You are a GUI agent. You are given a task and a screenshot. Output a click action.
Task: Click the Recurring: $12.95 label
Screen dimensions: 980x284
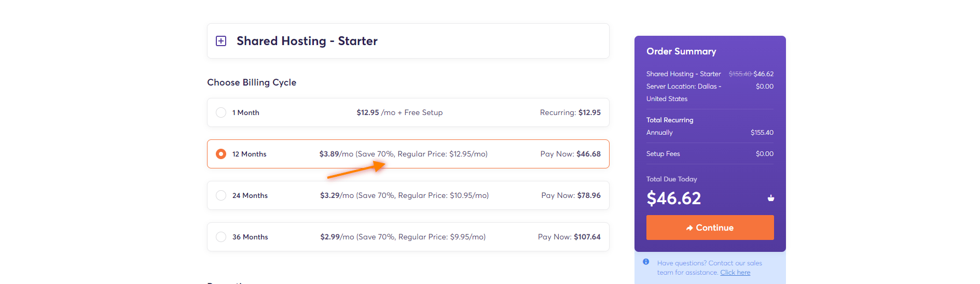(x=570, y=112)
